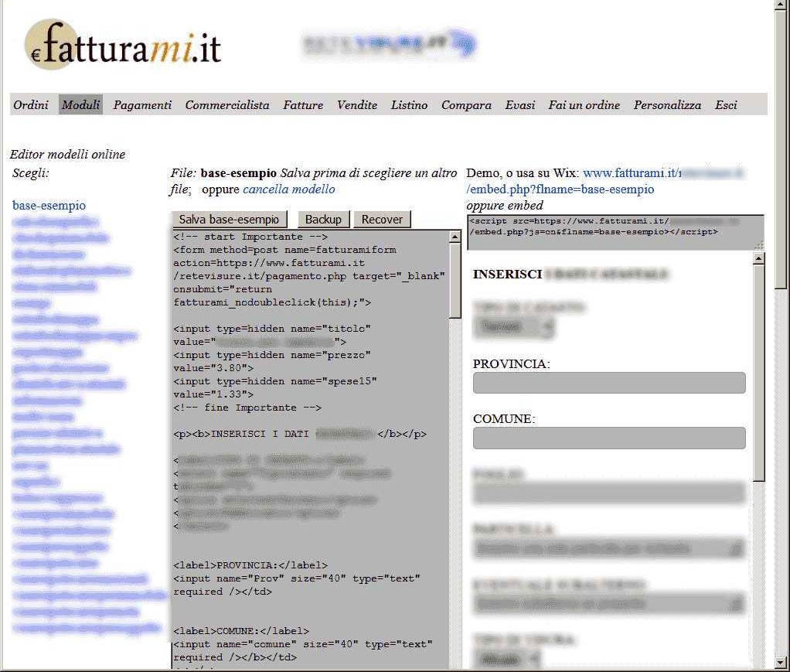Click the embed box resize grip
This screenshot has height=672, width=790.
[759, 245]
